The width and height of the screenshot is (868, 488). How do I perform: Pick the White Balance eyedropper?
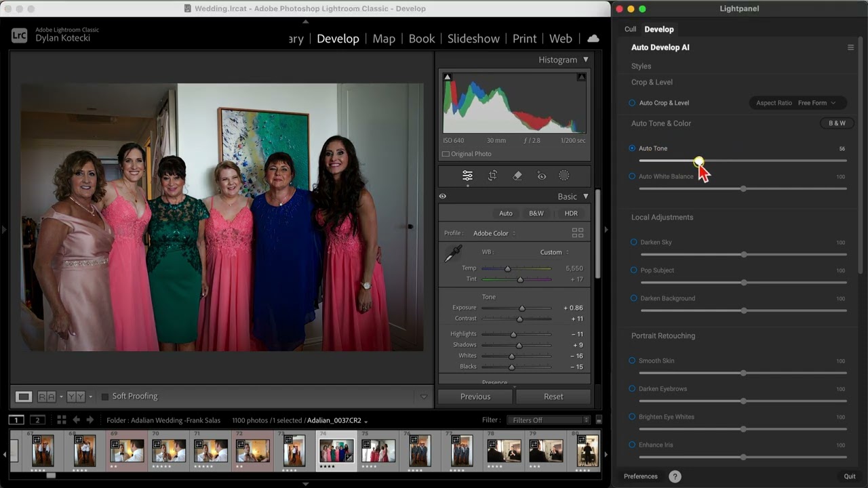pyautogui.click(x=452, y=254)
